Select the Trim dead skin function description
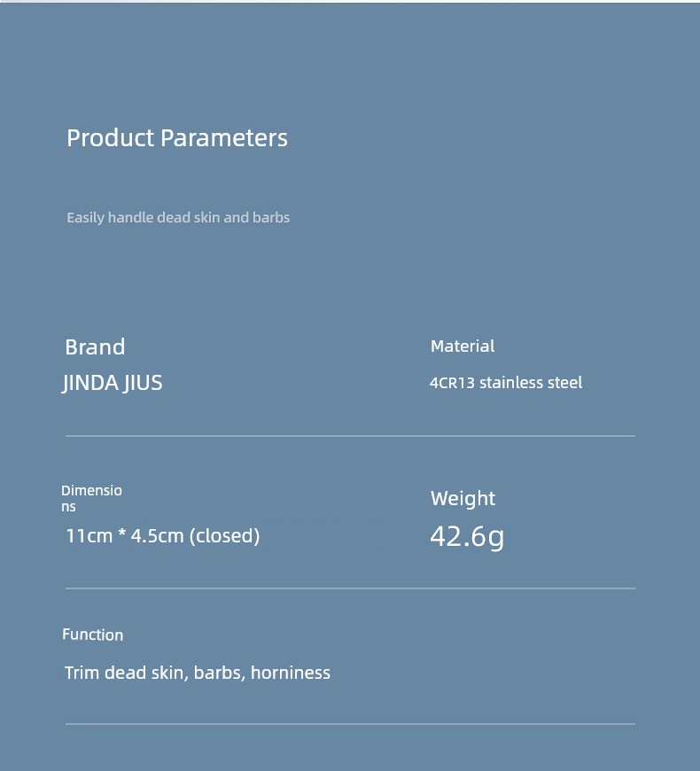Viewport: 700px width, 771px height. click(198, 673)
